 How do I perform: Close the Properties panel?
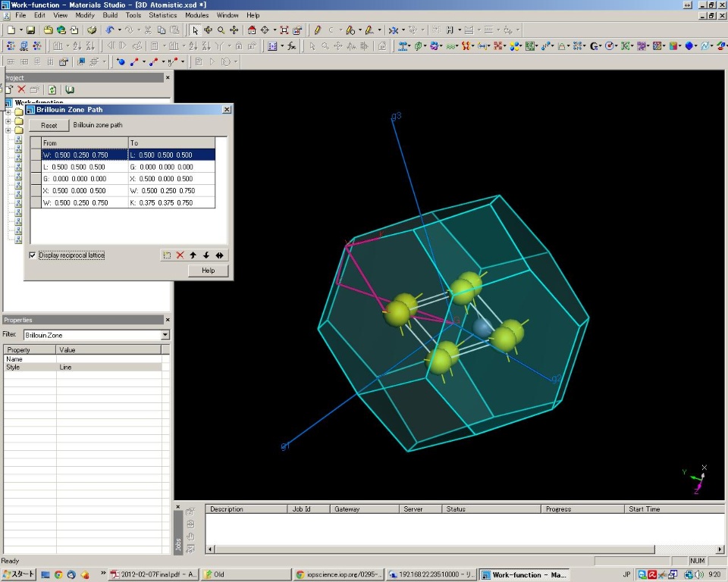pyautogui.click(x=168, y=320)
